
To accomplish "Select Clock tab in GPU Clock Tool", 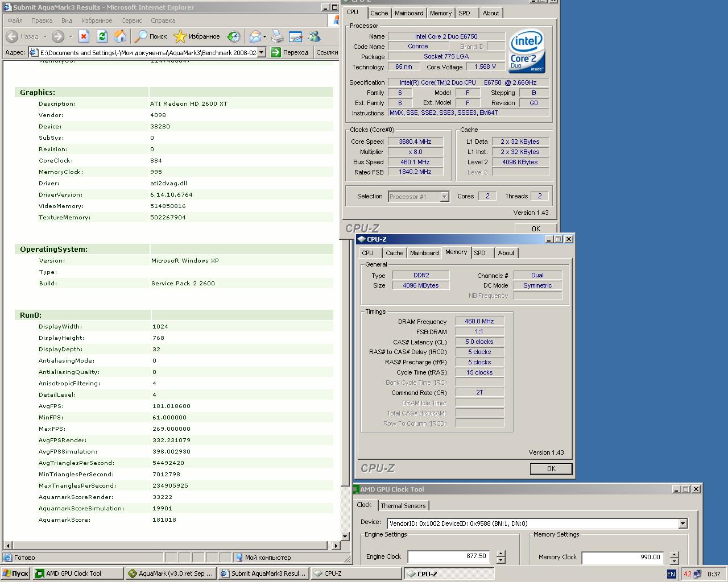I will click(364, 505).
